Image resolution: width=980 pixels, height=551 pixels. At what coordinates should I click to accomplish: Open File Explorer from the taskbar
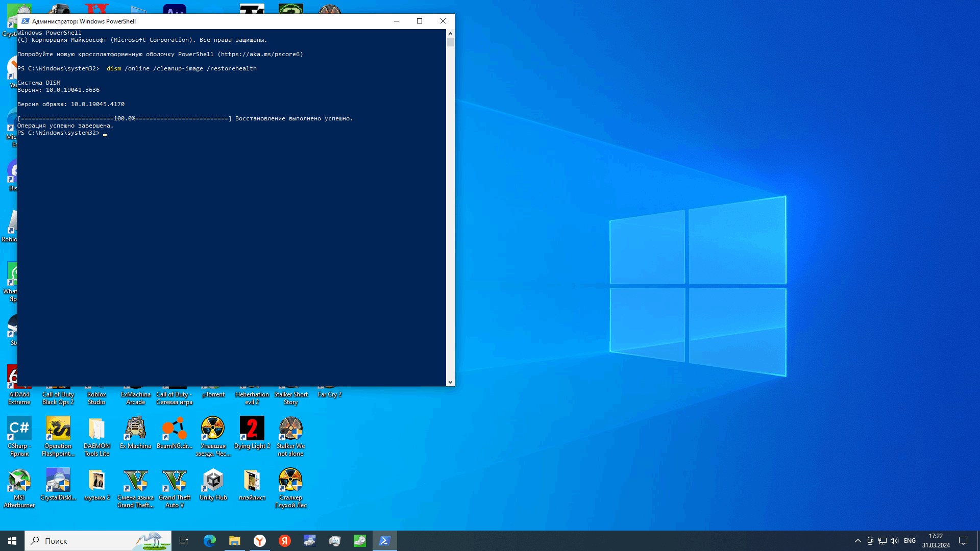(234, 541)
